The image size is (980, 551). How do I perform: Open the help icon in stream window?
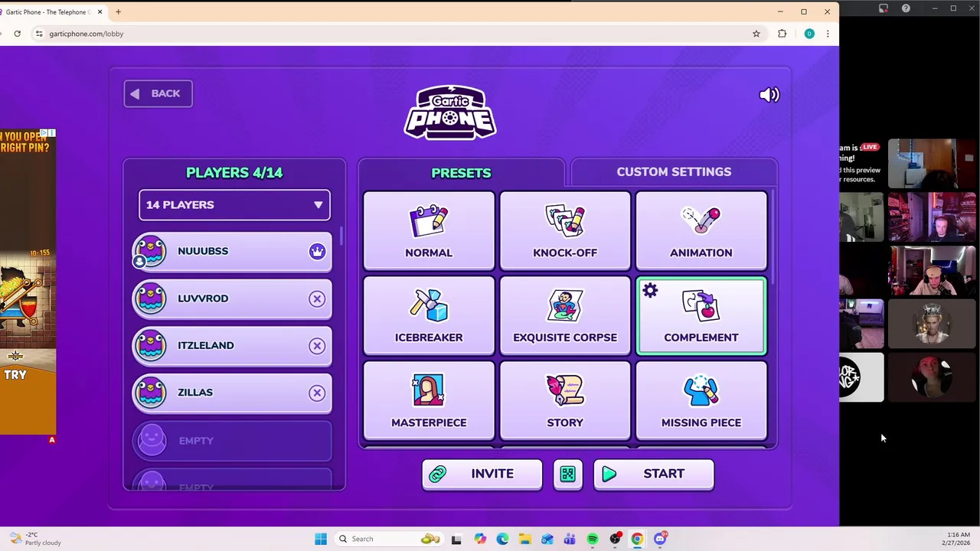click(906, 8)
